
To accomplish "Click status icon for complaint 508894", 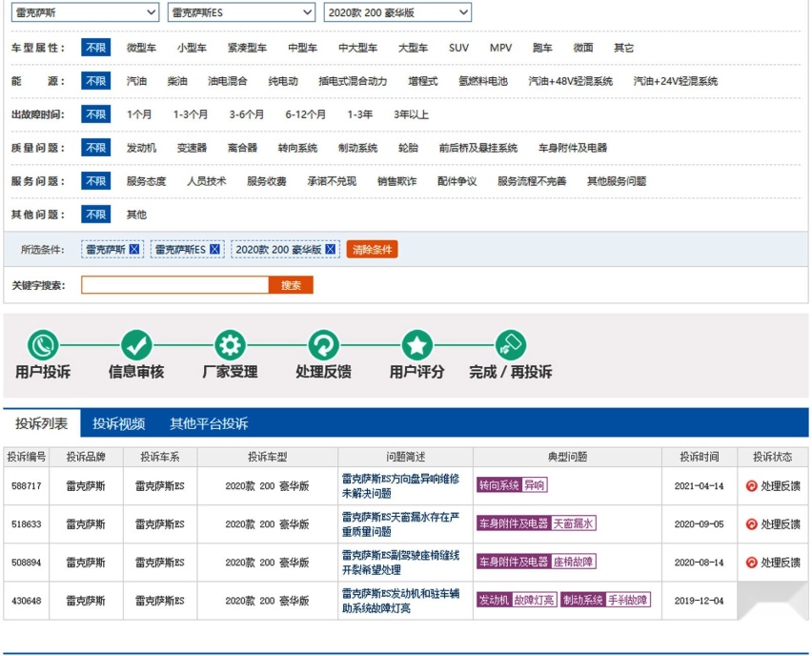I will pos(751,563).
